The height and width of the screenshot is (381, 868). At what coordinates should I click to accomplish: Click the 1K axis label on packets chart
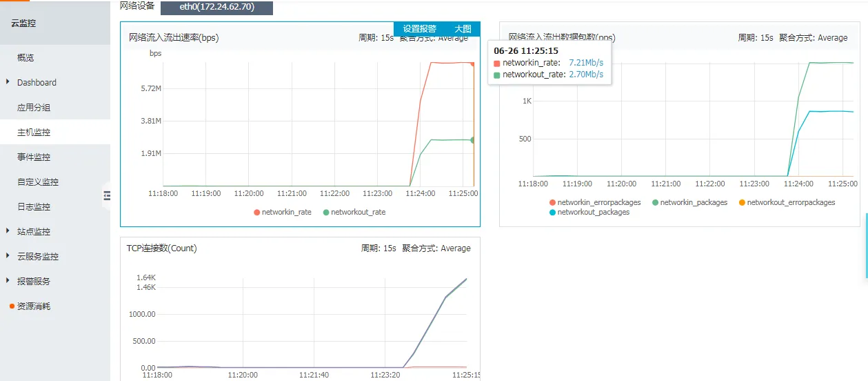tap(527, 101)
